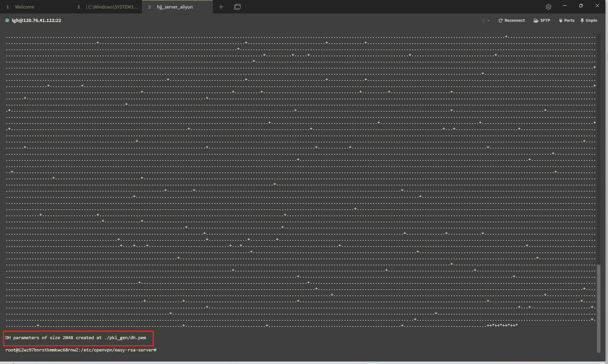The width and height of the screenshot is (608, 364).
Task: Unpin the session toolbar
Action: (589, 20)
